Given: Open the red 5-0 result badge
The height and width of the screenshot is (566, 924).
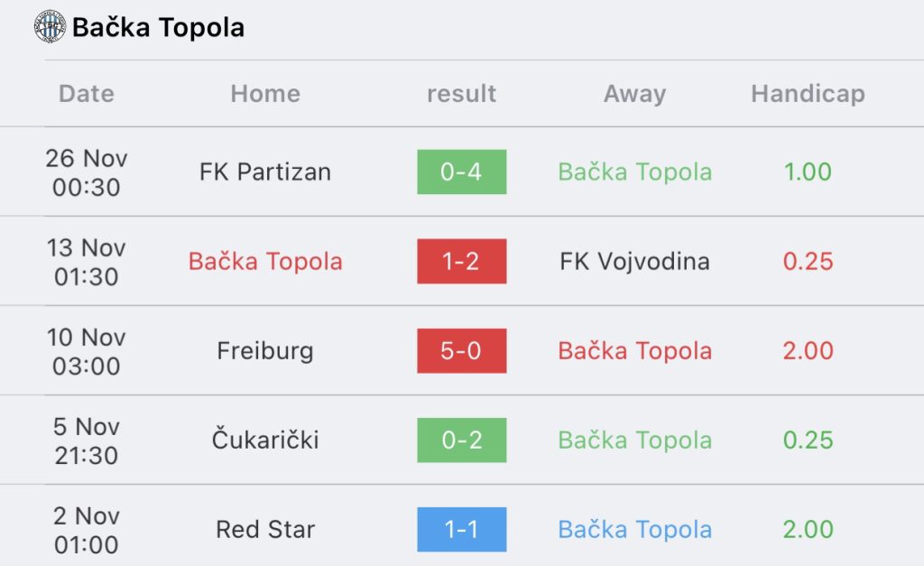Looking at the screenshot, I should click(461, 351).
